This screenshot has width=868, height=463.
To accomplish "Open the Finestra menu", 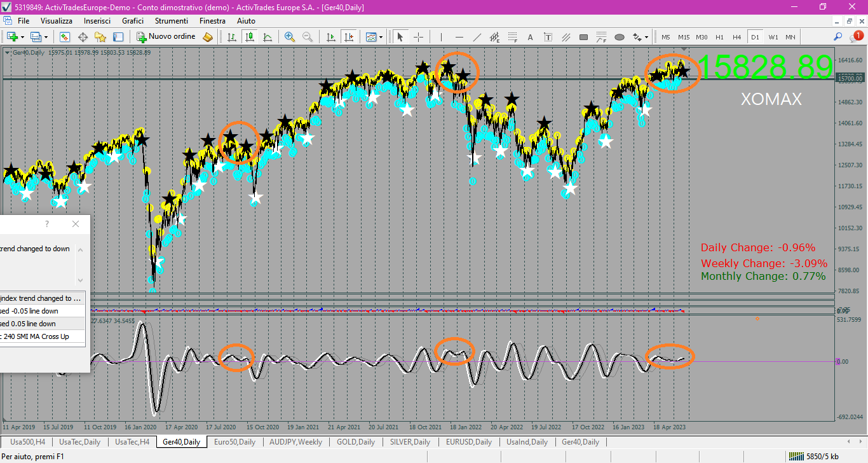I will pyautogui.click(x=212, y=21).
